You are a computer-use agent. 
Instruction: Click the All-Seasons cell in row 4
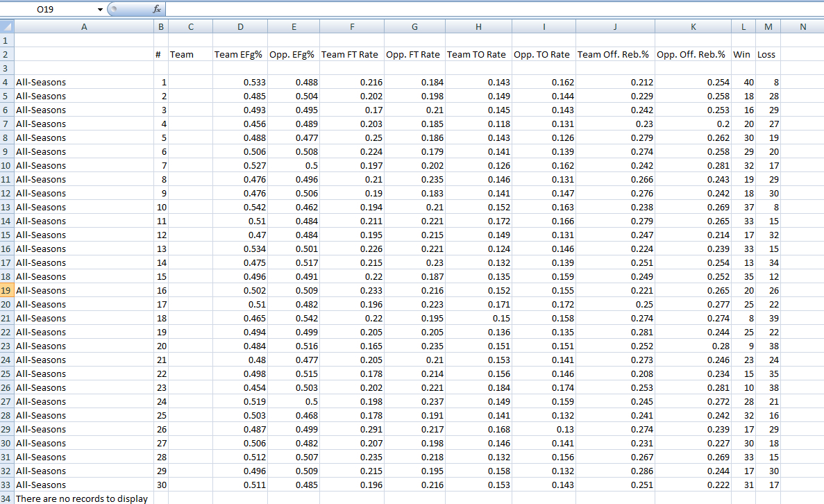(84, 82)
